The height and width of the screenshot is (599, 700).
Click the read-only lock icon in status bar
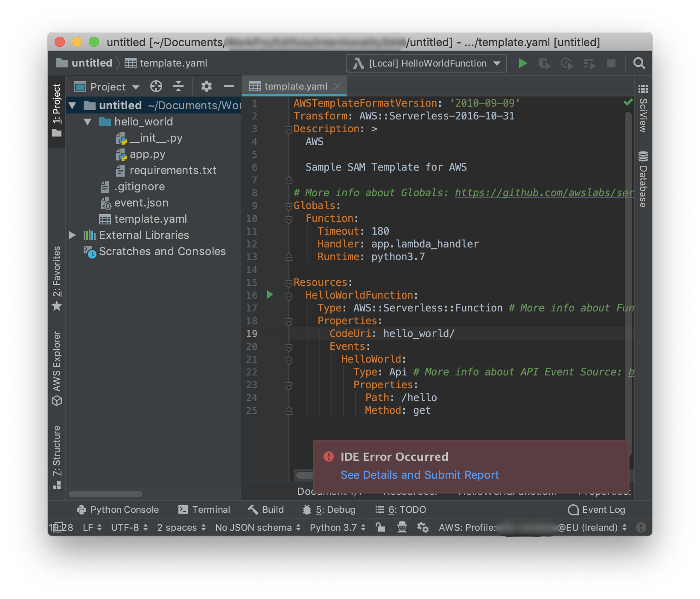[380, 527]
